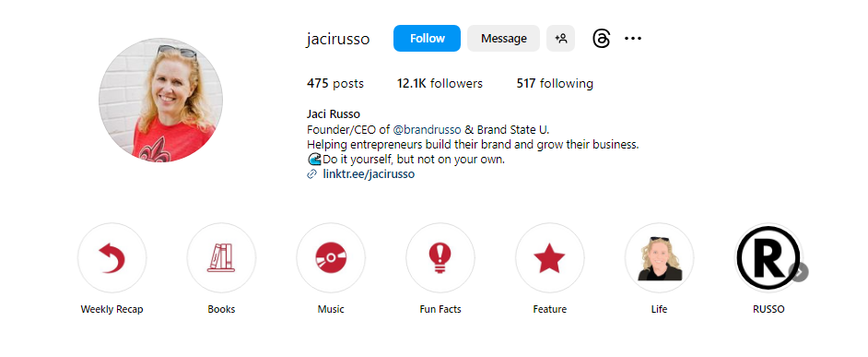The height and width of the screenshot is (357, 868).
Task: Open the Feature star highlight
Action: point(550,257)
